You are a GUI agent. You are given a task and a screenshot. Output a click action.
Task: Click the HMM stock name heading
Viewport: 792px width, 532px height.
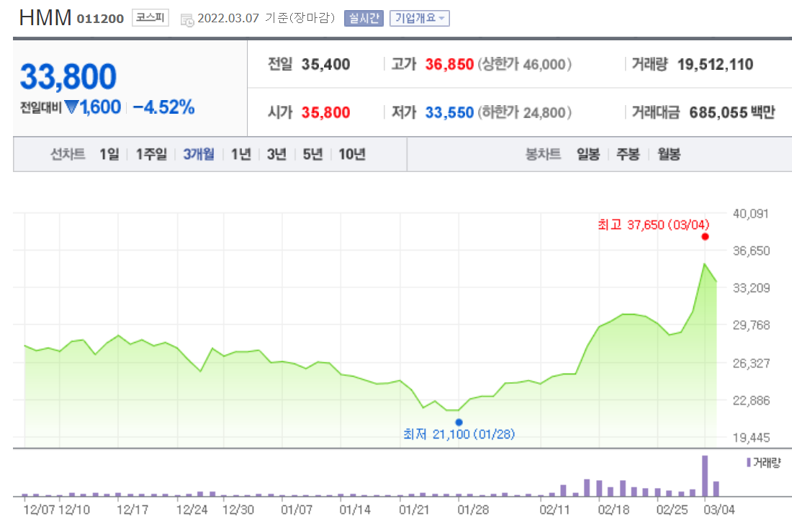click(45, 18)
